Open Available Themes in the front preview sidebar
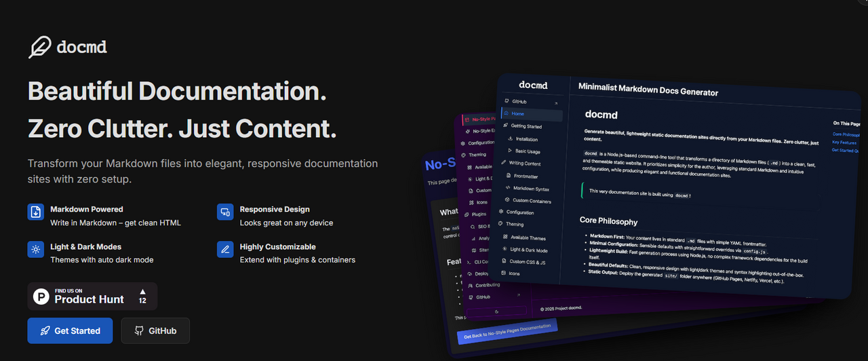Viewport: 868px width, 361px height. point(524,237)
